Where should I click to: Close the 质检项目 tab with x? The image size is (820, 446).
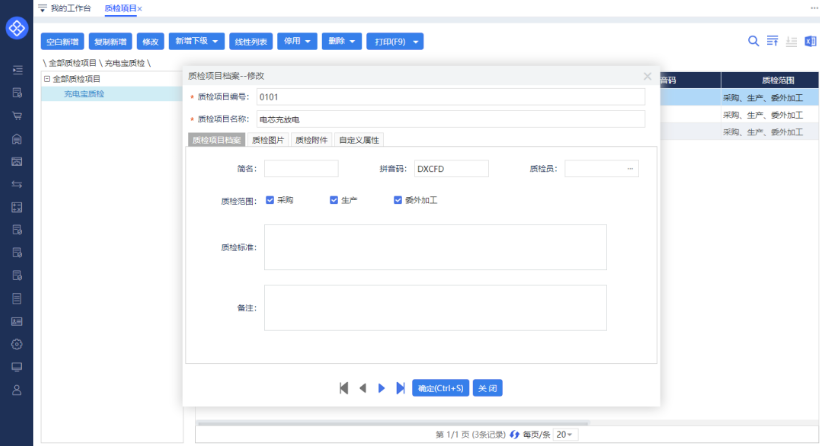click(x=140, y=9)
